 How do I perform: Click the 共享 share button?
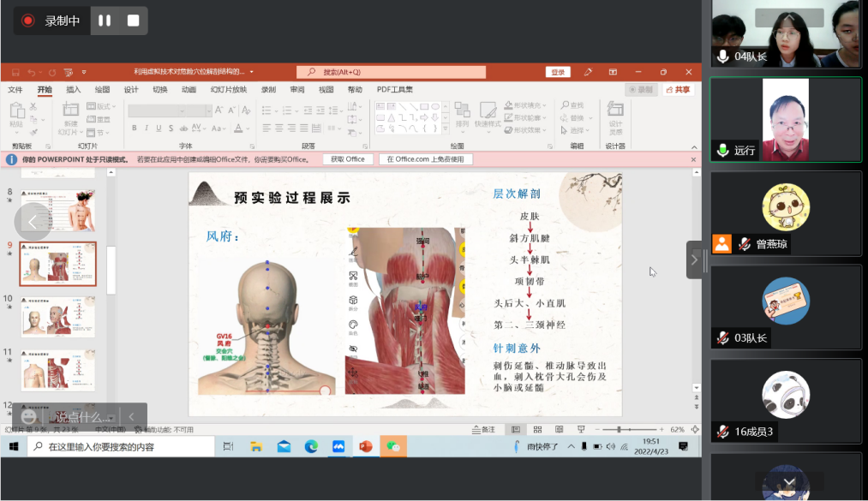tap(679, 90)
